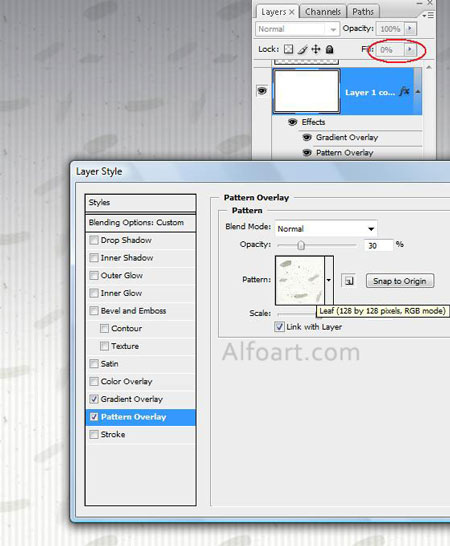Switch to the Channels tab
The image size is (450, 546).
(323, 12)
